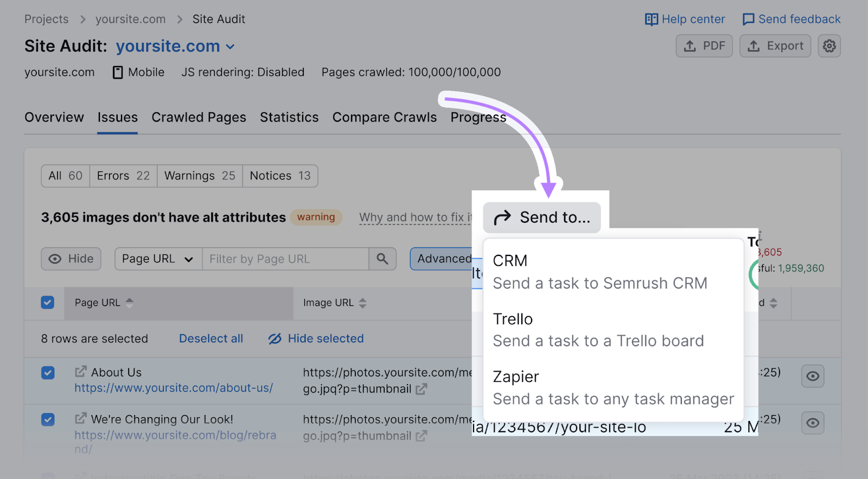Click Why and how to fix it
868x479 pixels.
pyautogui.click(x=416, y=218)
